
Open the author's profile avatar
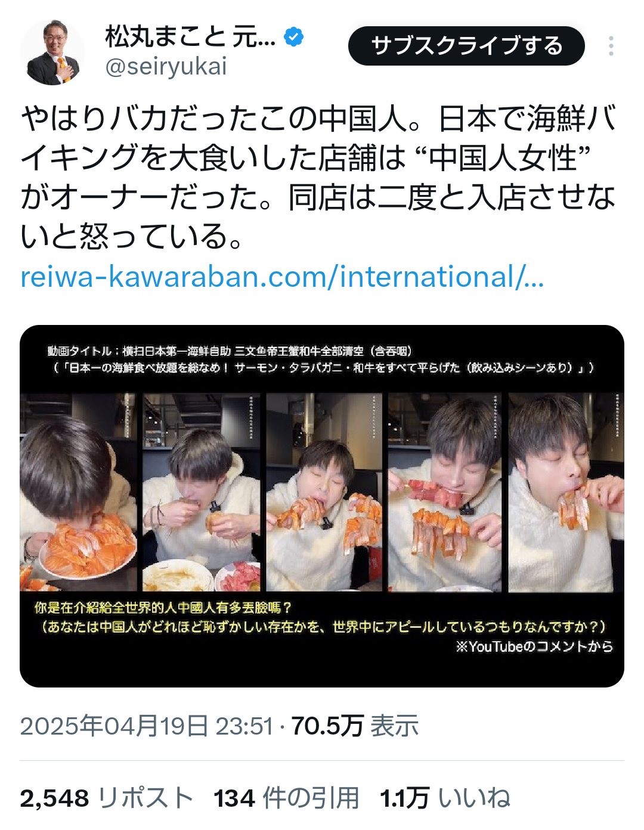click(52, 52)
